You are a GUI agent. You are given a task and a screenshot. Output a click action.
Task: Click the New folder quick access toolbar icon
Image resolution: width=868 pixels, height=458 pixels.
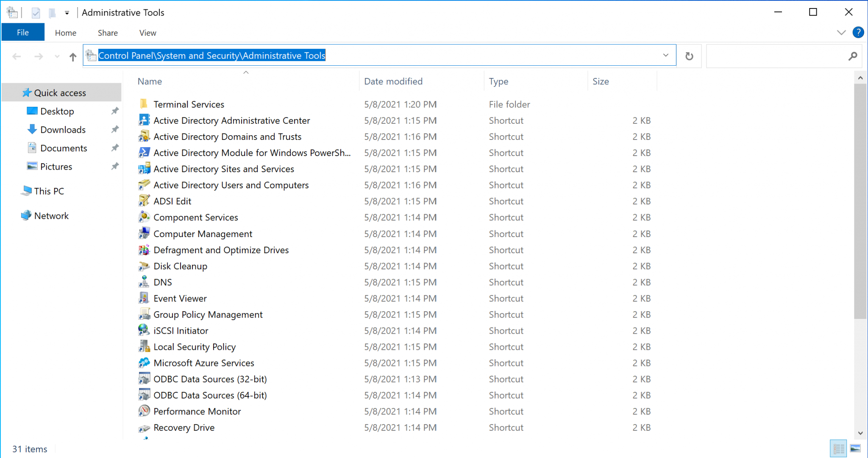pos(52,13)
